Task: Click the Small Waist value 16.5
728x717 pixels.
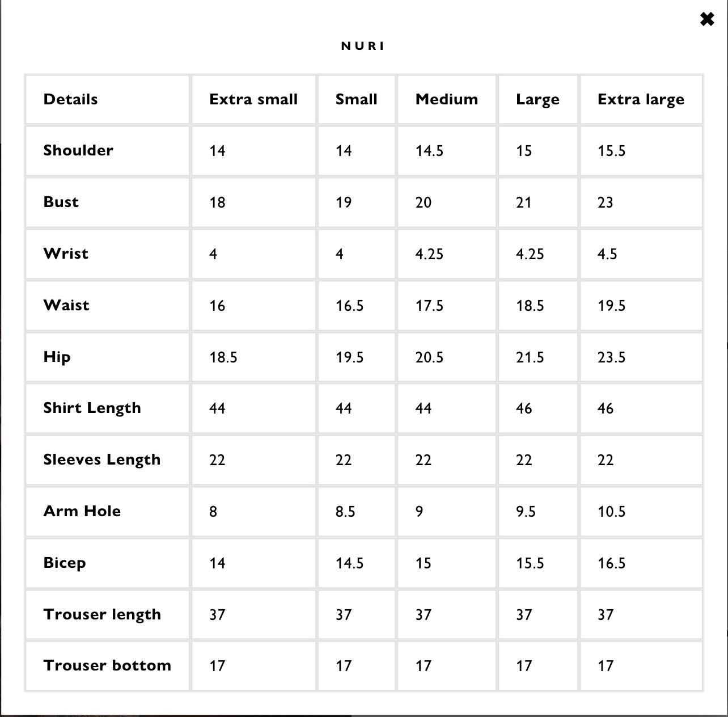Action: (349, 306)
